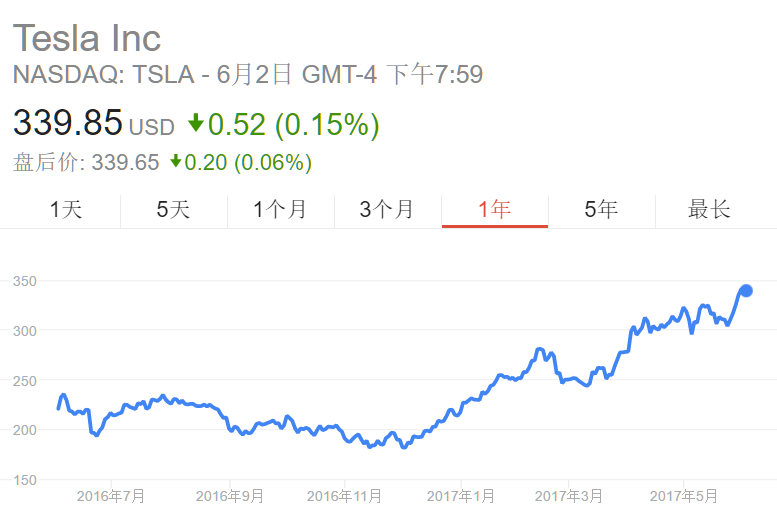The width and height of the screenshot is (777, 513).
Task: Click the 339.85 price value
Action: (67, 122)
